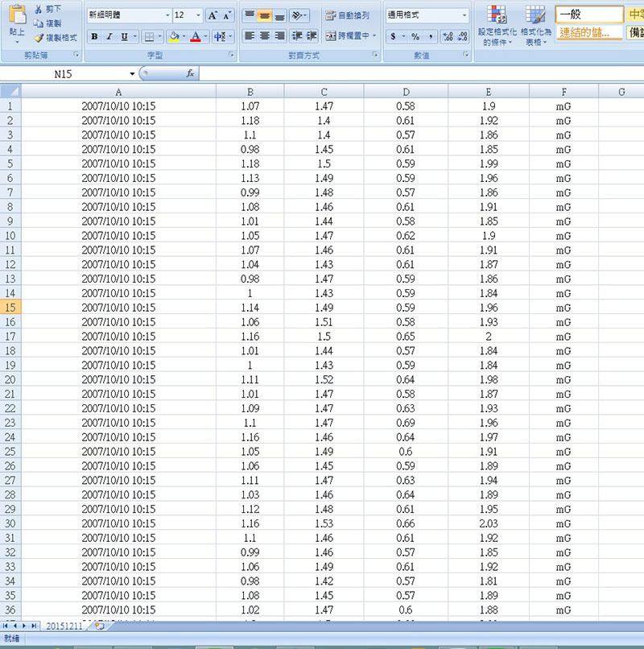Open the number format dropdown 通用格式
The height and width of the screenshot is (649, 644).
(x=464, y=15)
